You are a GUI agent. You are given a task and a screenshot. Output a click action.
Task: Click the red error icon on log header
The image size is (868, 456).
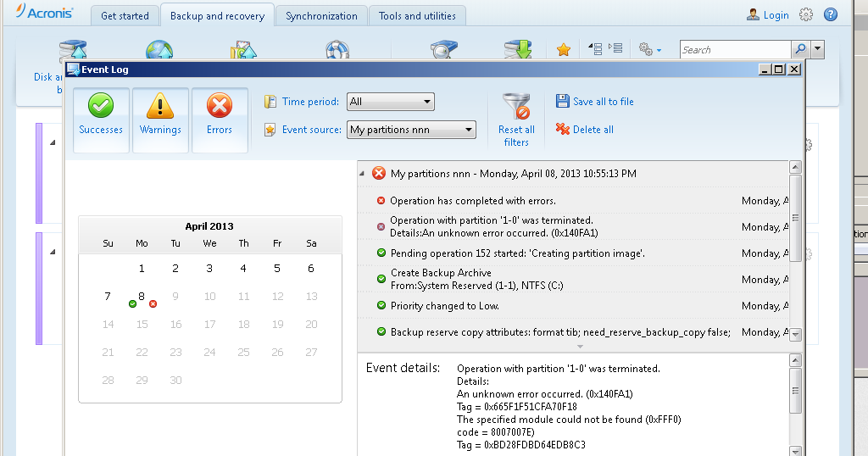coord(379,173)
